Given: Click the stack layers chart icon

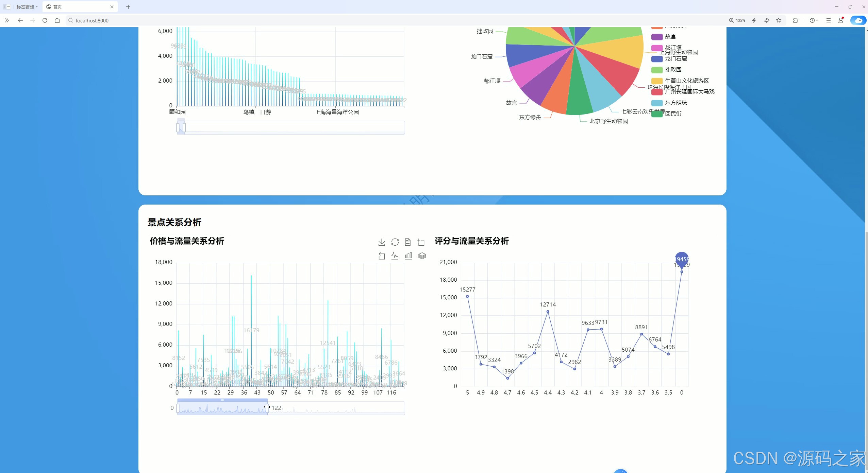Looking at the screenshot, I should click(x=422, y=256).
